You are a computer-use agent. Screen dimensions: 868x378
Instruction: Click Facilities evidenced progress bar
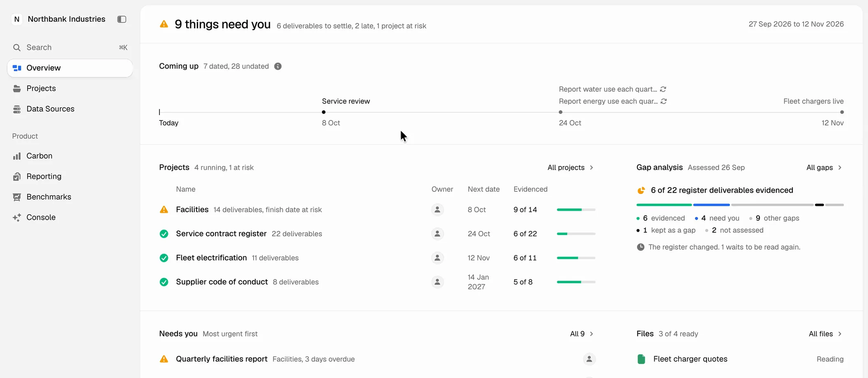click(576, 210)
